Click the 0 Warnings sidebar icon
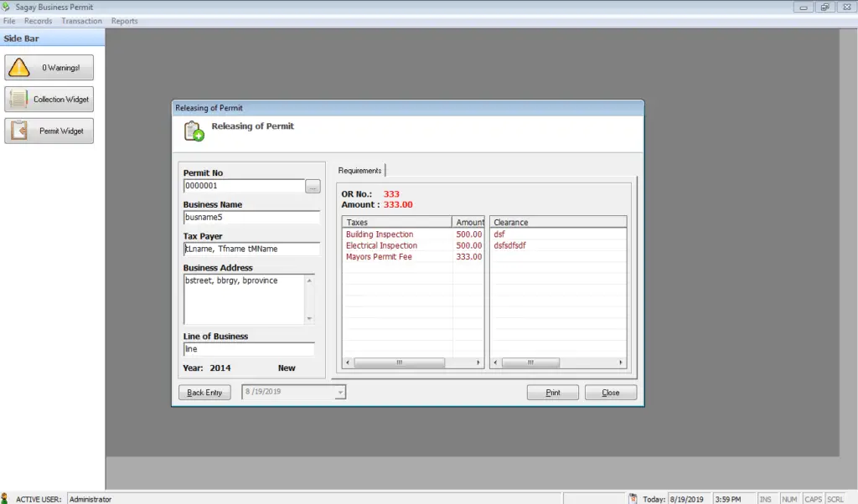The width and height of the screenshot is (858, 504). click(x=49, y=67)
